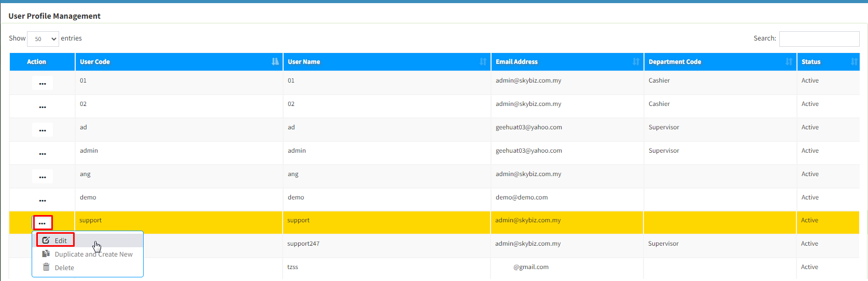Click into the Search input field

pos(819,39)
